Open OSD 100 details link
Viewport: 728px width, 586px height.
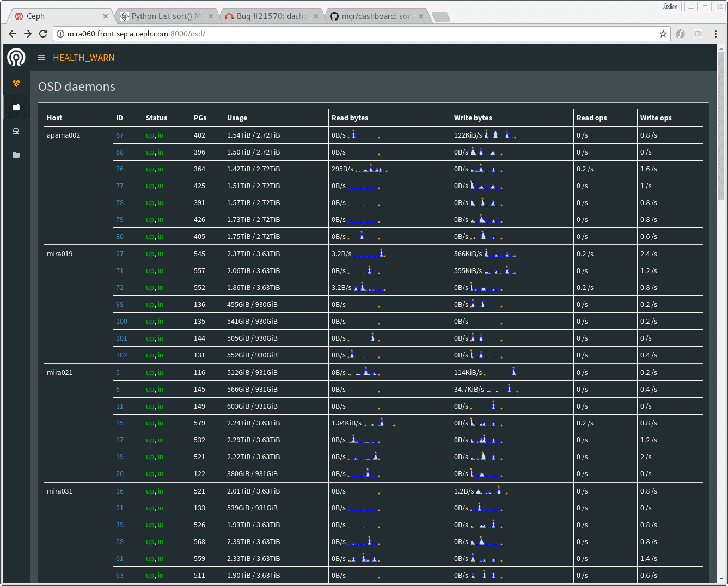click(121, 322)
